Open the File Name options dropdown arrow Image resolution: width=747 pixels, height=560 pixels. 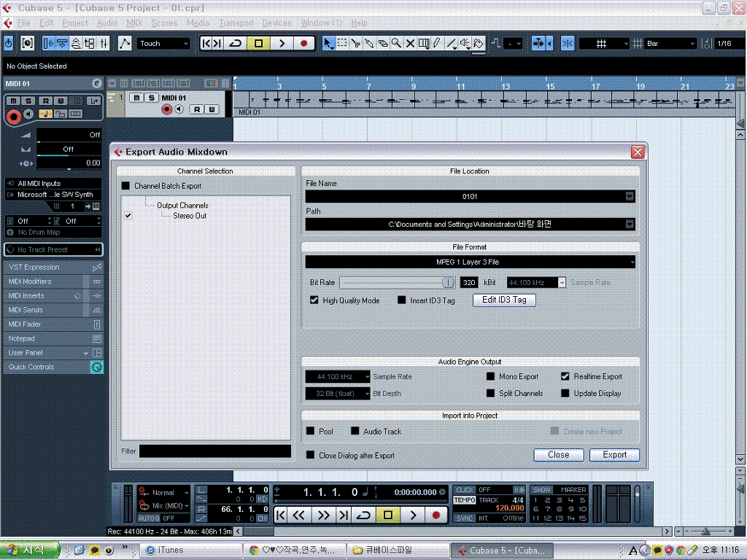click(630, 196)
